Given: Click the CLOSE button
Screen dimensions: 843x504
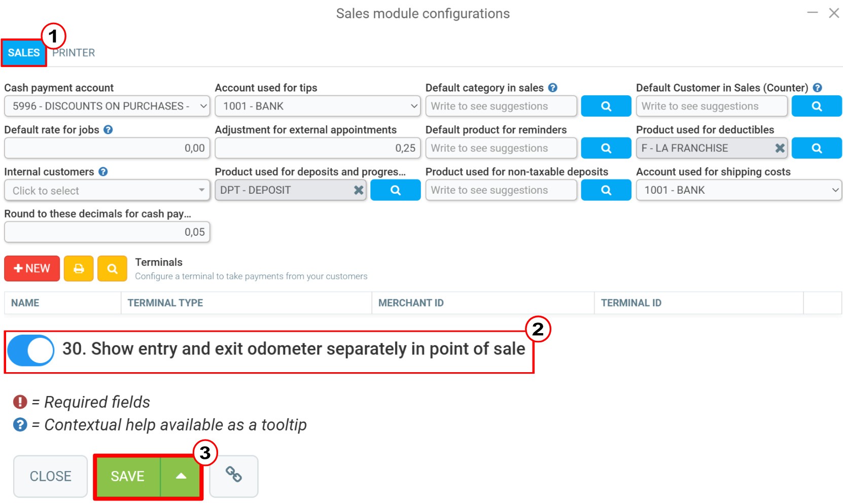Looking at the screenshot, I should (50, 476).
